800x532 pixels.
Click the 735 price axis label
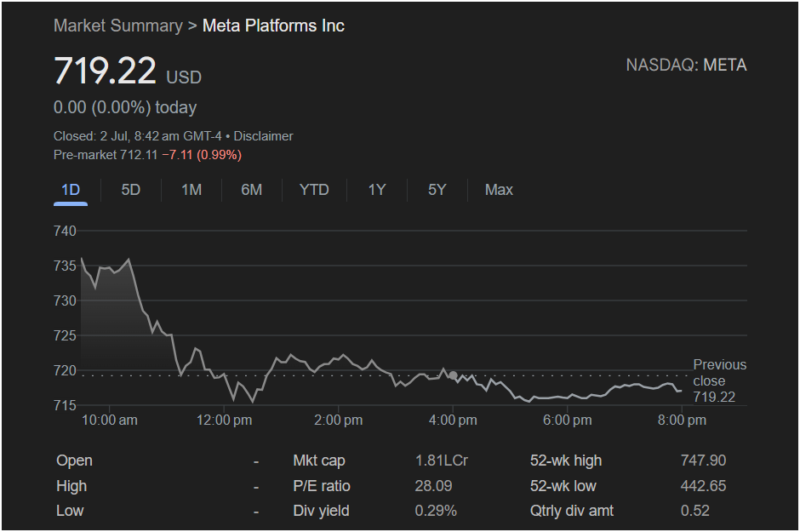click(x=65, y=266)
